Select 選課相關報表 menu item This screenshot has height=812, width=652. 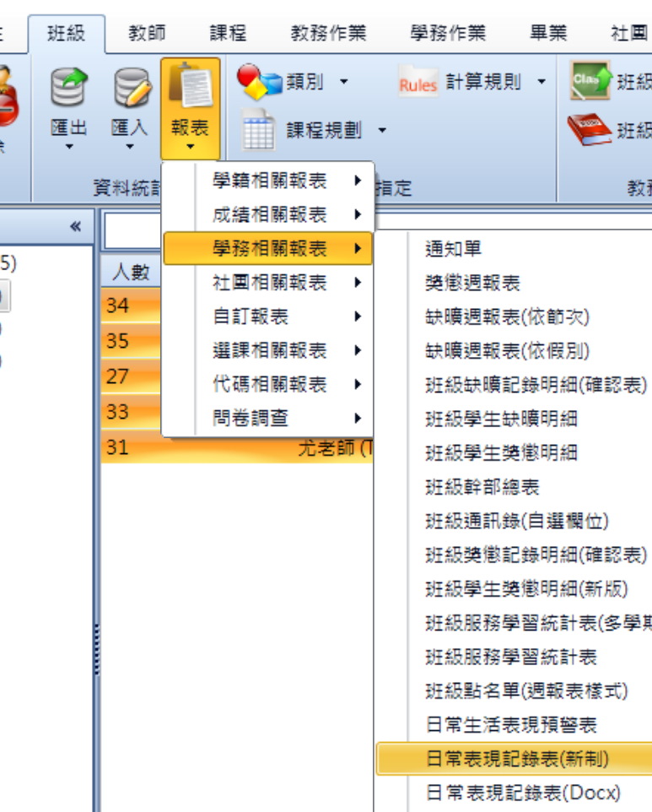tap(268, 350)
